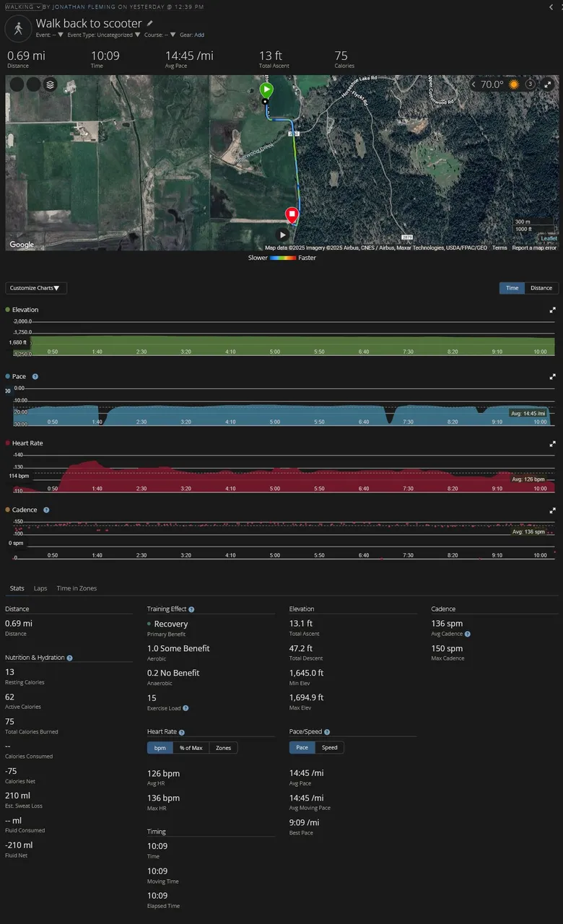563x924 pixels.
Task: Switch charts to Distance axis
Action: pos(541,288)
